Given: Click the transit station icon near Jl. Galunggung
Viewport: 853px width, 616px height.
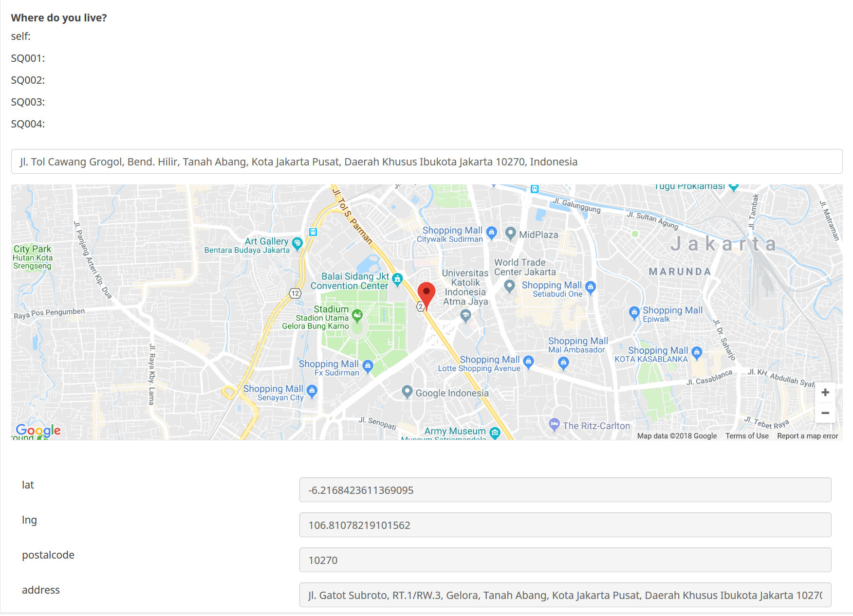Looking at the screenshot, I should tap(535, 189).
